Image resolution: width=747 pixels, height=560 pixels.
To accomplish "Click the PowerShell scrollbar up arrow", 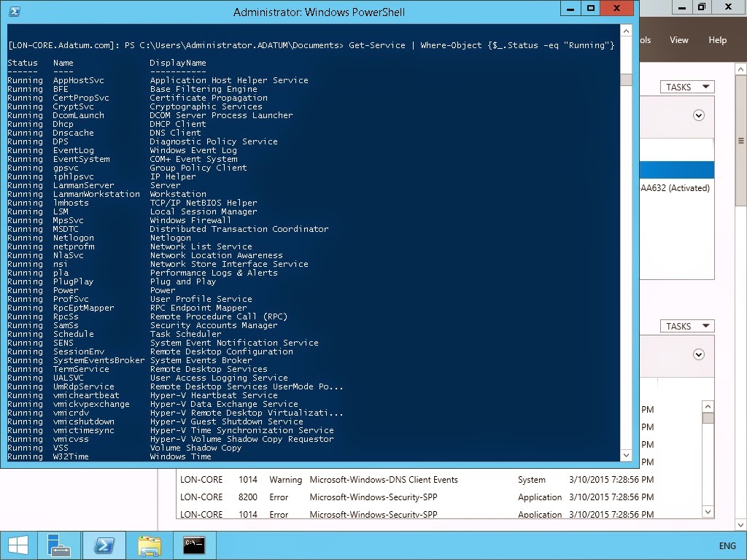I will click(626, 31).
